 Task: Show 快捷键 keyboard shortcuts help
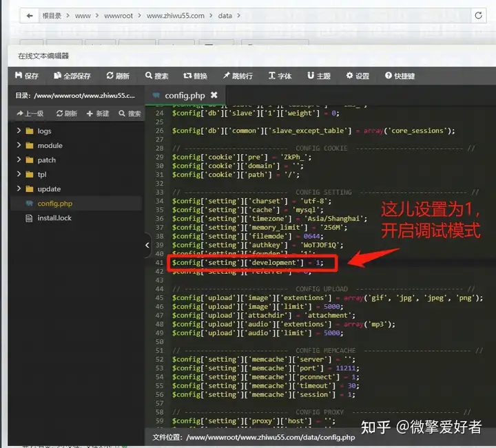[400, 76]
